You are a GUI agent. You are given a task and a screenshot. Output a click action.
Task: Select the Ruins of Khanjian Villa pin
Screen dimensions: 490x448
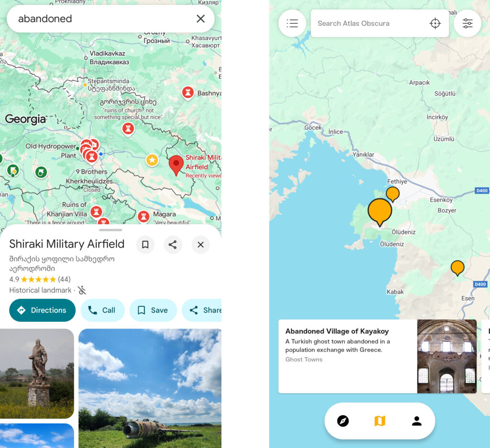coord(96,212)
